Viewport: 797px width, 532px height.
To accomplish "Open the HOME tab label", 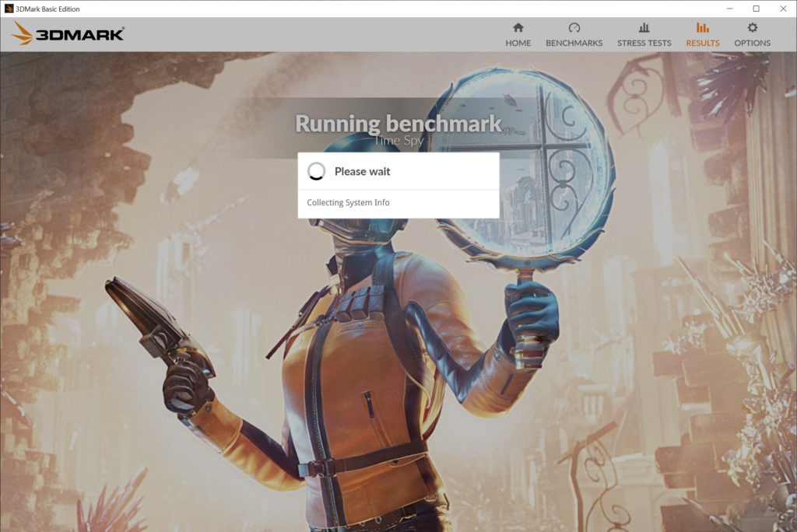I will (x=518, y=44).
